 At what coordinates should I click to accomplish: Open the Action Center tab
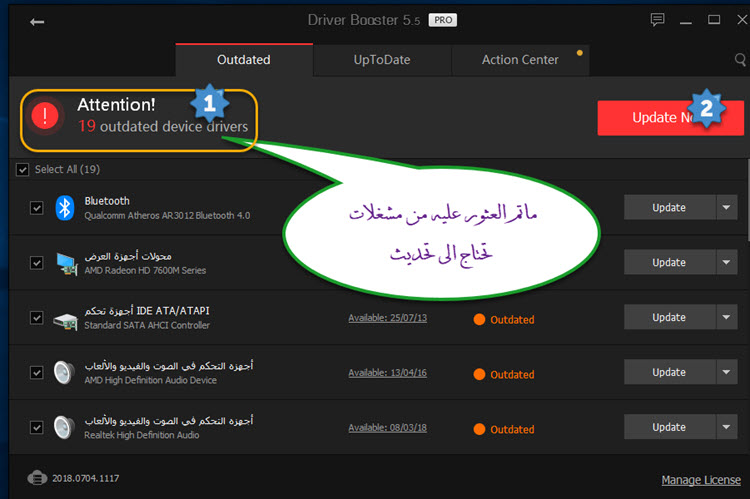520,60
